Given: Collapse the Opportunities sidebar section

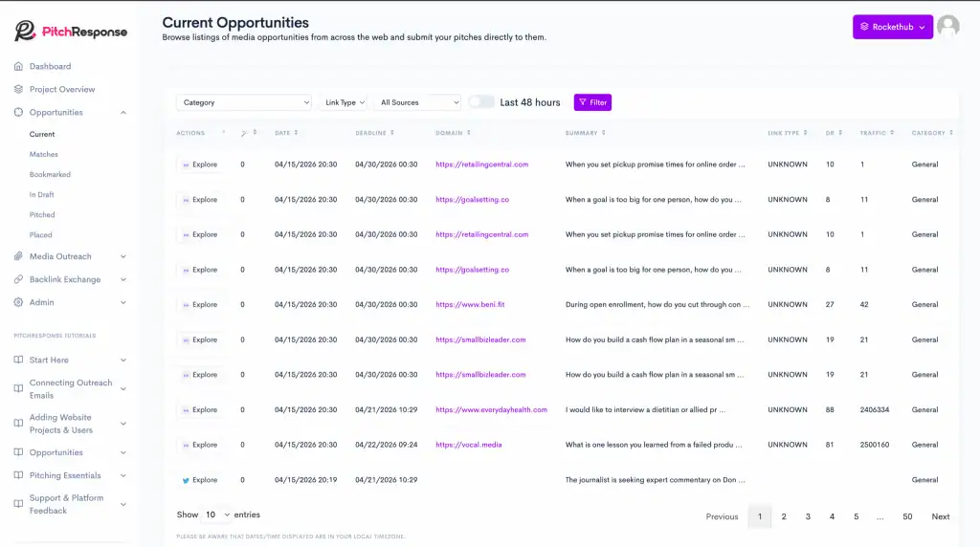Looking at the screenshot, I should 123,113.
